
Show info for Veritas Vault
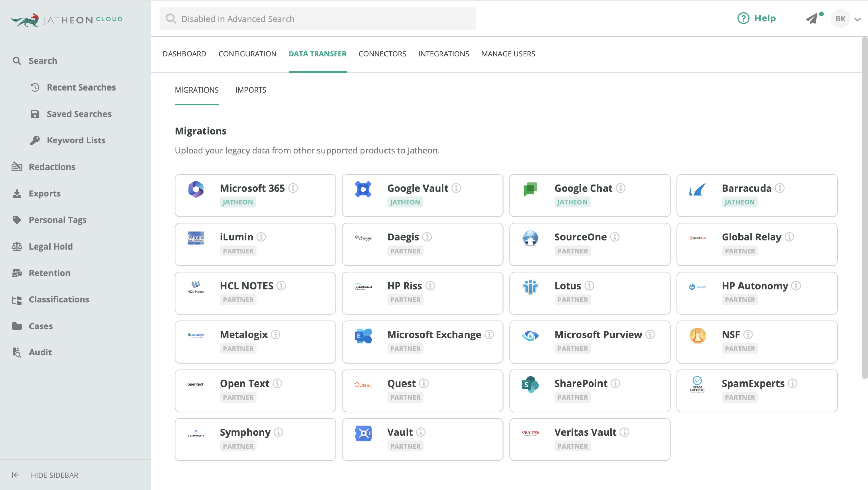coord(625,432)
